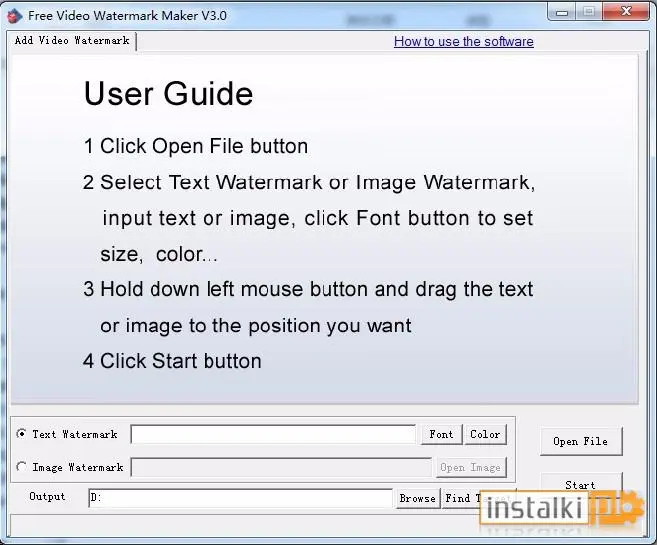Click the '1 Click Open File button' step
This screenshot has height=545, width=657.
tap(196, 146)
